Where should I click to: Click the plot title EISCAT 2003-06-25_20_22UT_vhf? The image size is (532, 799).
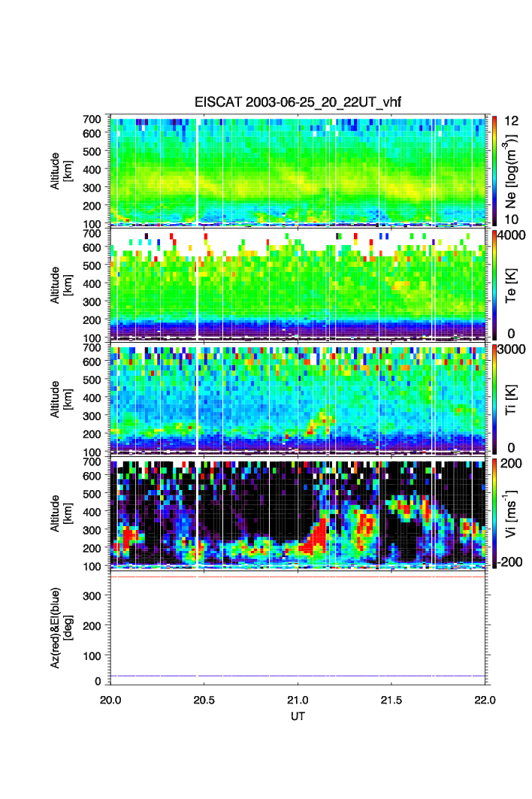[298, 103]
